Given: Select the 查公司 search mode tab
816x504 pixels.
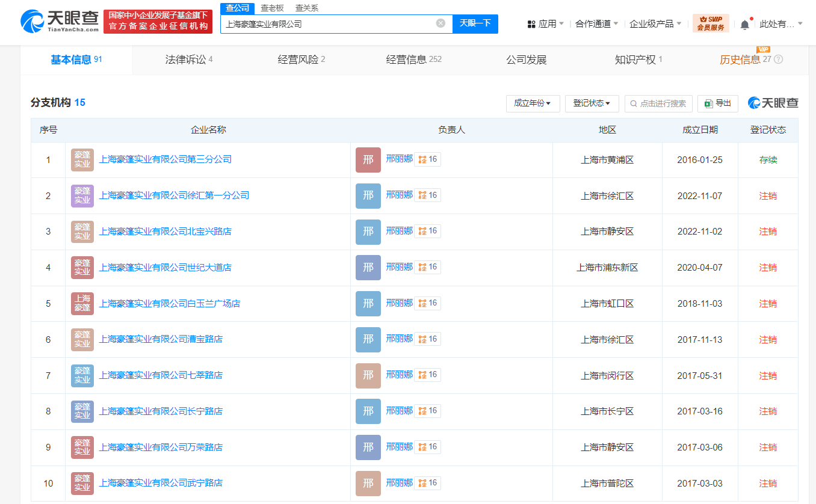Looking at the screenshot, I should click(237, 8).
